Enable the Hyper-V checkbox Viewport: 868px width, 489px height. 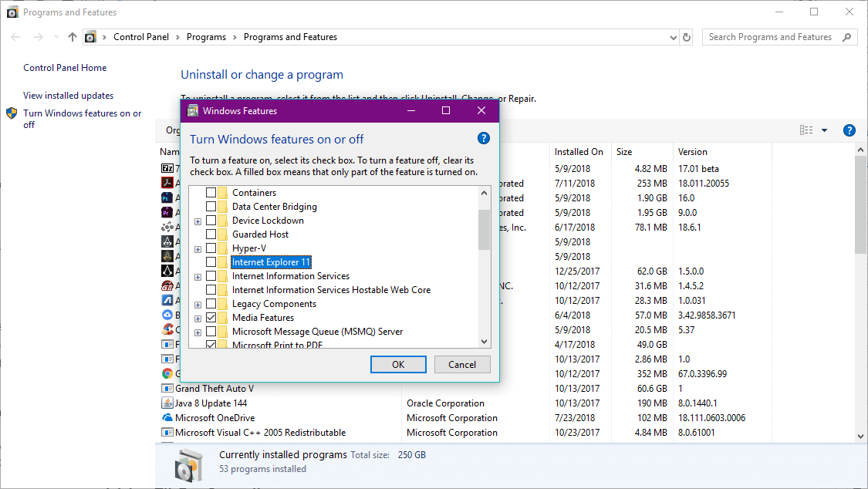click(211, 248)
